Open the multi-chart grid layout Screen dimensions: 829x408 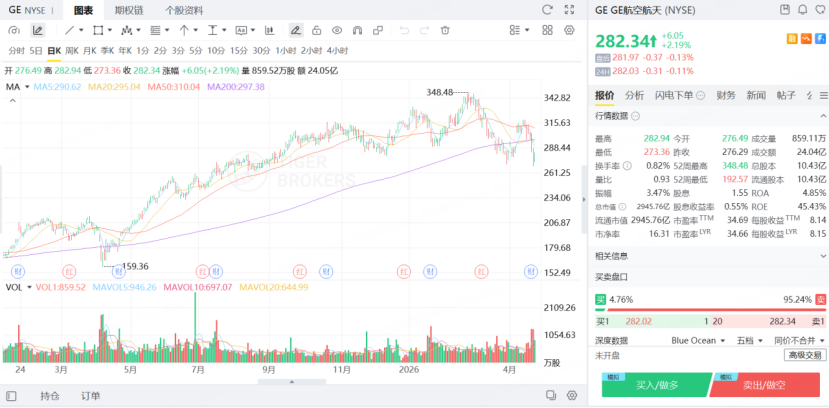pos(548,30)
